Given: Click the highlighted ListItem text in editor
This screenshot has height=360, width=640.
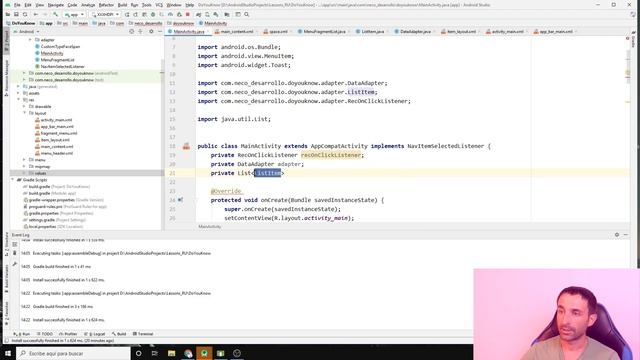Looking at the screenshot, I should [x=268, y=173].
